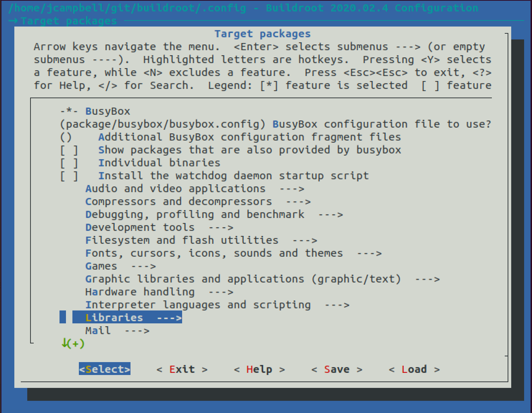Open the Mail submenu

pos(117,331)
